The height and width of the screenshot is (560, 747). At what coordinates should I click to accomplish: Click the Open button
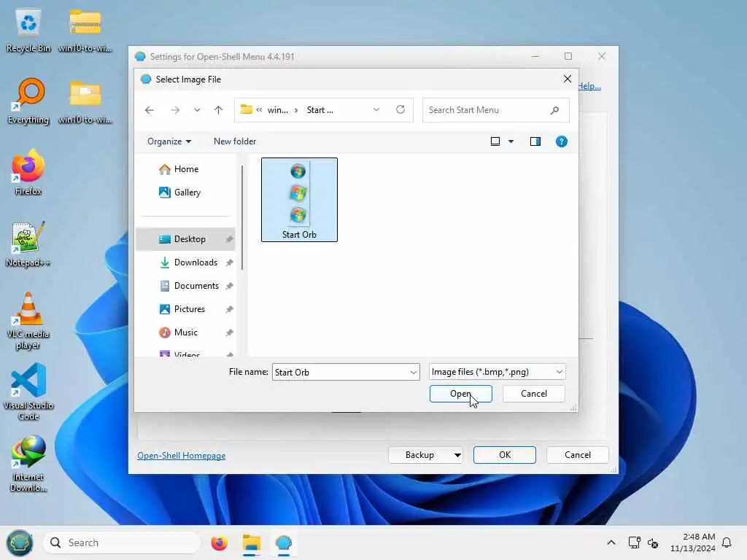tap(461, 394)
